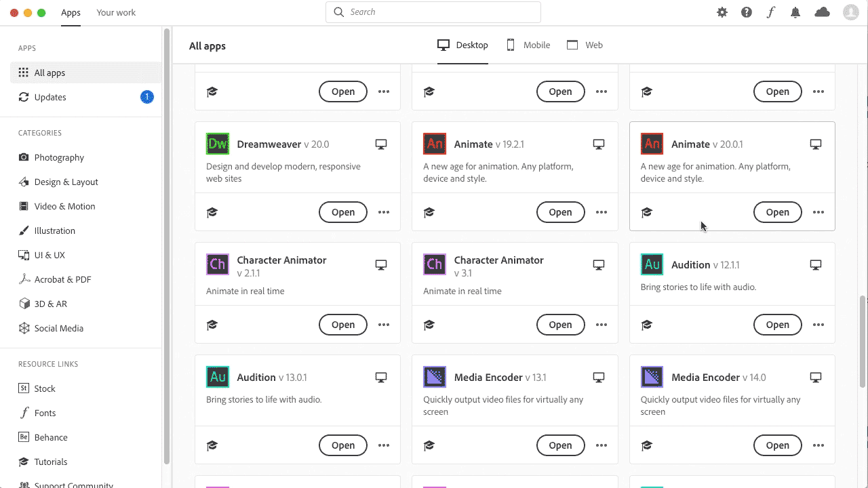The image size is (868, 488).
Task: Switch to the Your work tab
Action: (x=116, y=12)
